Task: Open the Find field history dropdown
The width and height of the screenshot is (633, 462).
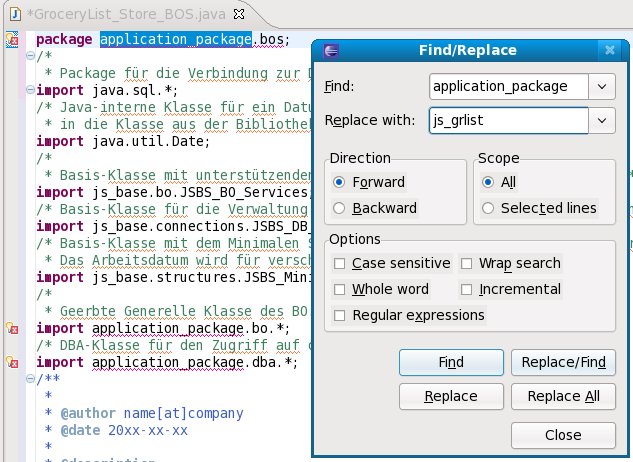Action: pos(601,87)
